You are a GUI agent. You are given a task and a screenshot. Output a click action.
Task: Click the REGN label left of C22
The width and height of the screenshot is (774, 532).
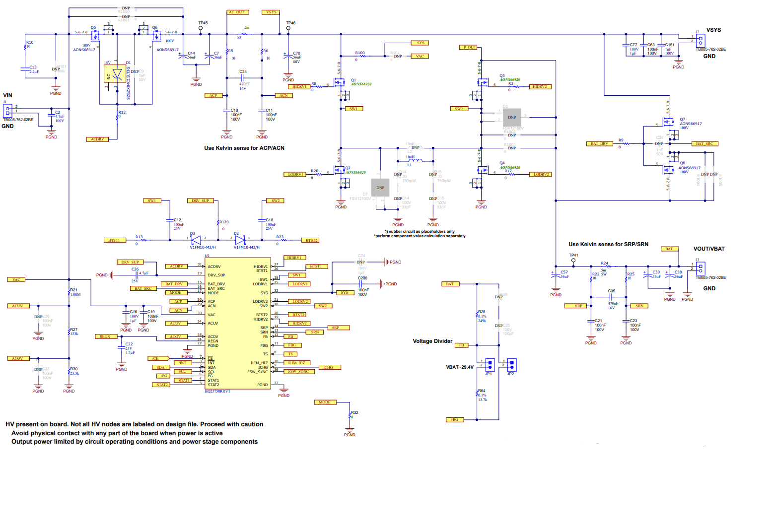(x=105, y=337)
